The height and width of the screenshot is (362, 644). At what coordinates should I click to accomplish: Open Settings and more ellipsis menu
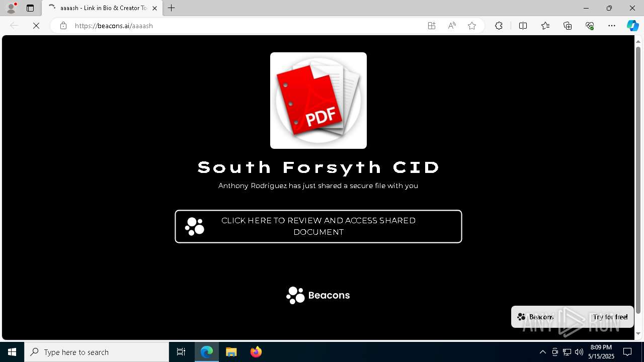coord(612,26)
